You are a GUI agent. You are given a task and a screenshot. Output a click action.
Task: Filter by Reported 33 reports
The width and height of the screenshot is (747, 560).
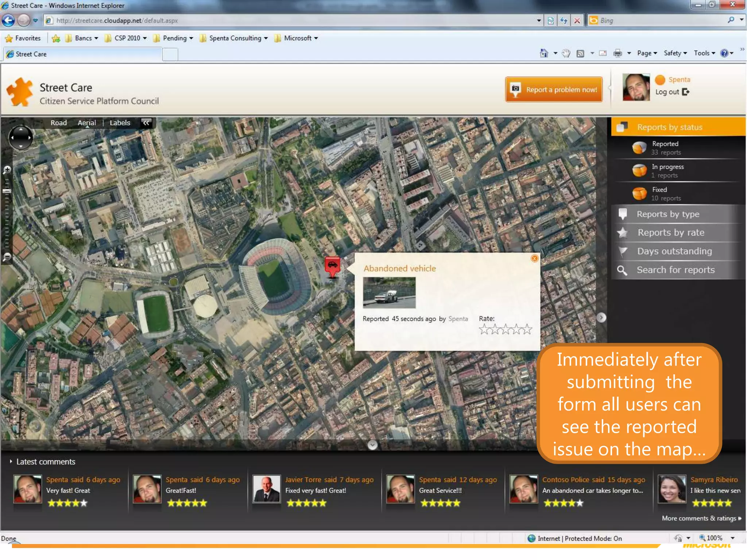coord(678,148)
